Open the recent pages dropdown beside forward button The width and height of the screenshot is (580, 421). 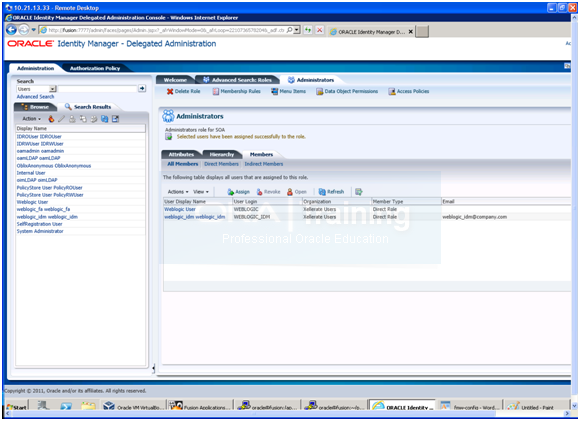pos(33,30)
